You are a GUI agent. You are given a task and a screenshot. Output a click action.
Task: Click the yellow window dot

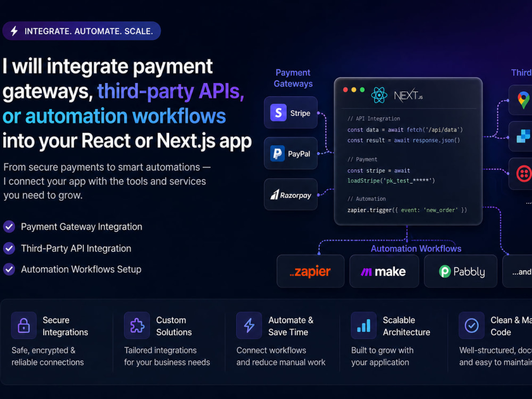[x=354, y=89]
